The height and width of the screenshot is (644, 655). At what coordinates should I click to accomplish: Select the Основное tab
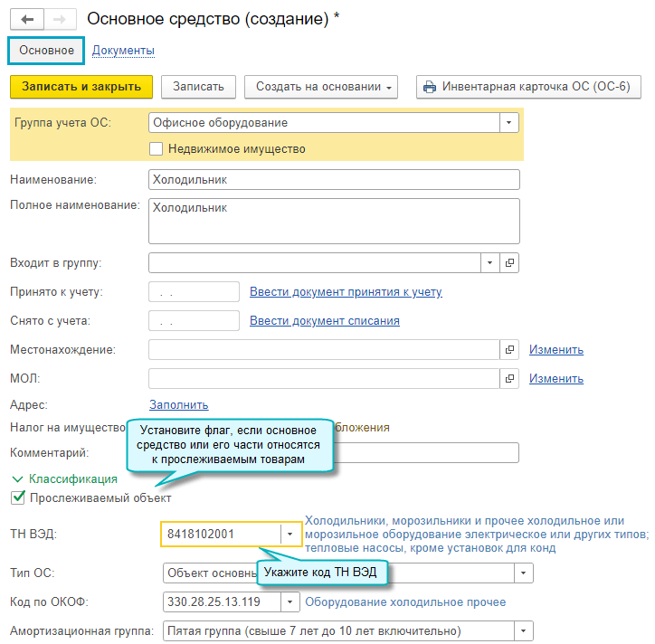pyautogui.click(x=46, y=51)
